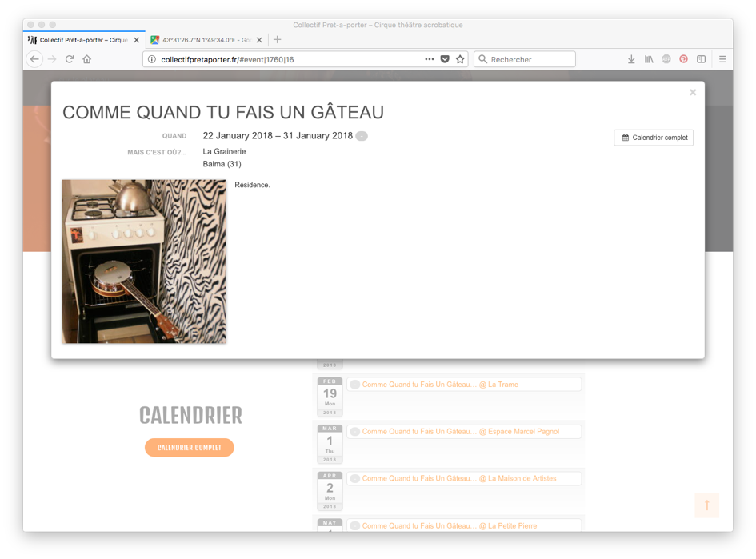The width and height of the screenshot is (756, 559).
Task: Click the scroll-to-top arrow button
Action: 707,505
